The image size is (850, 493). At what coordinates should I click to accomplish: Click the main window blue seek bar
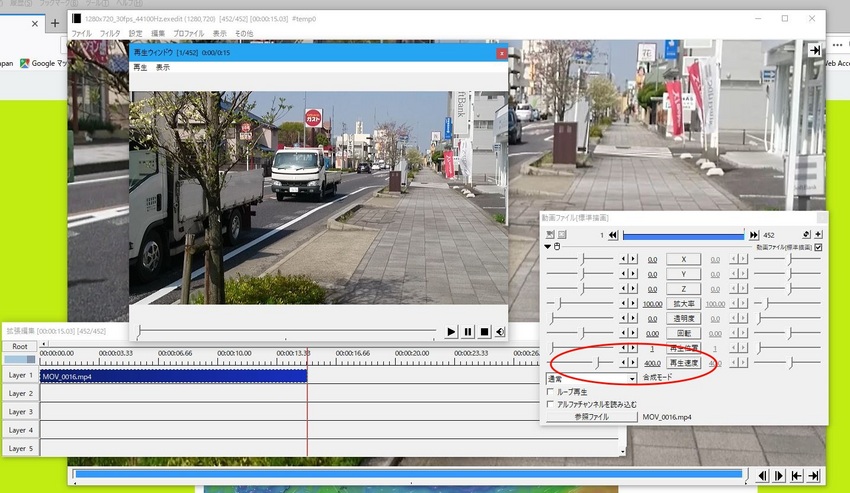point(409,475)
